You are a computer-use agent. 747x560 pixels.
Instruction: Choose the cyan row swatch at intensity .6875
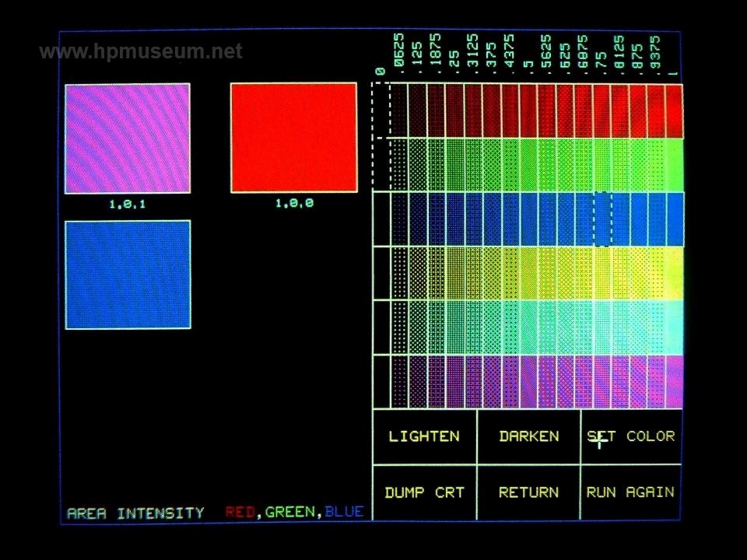tap(584, 327)
